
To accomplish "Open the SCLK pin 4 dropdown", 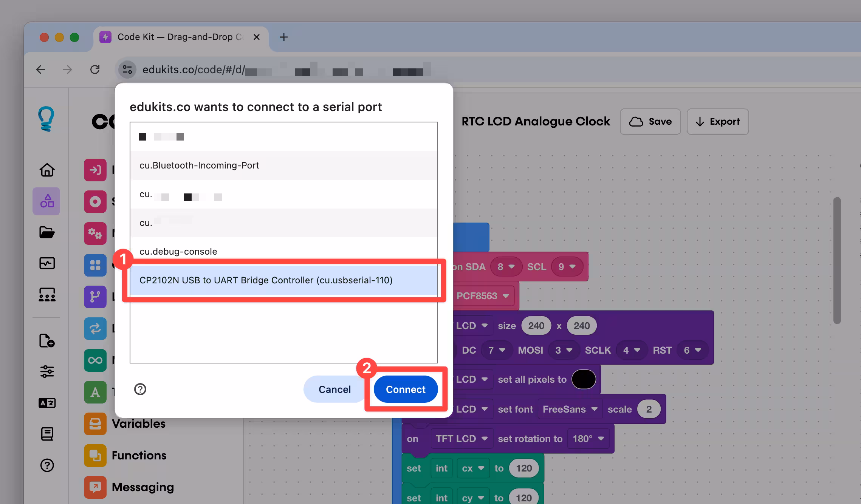I will (631, 350).
